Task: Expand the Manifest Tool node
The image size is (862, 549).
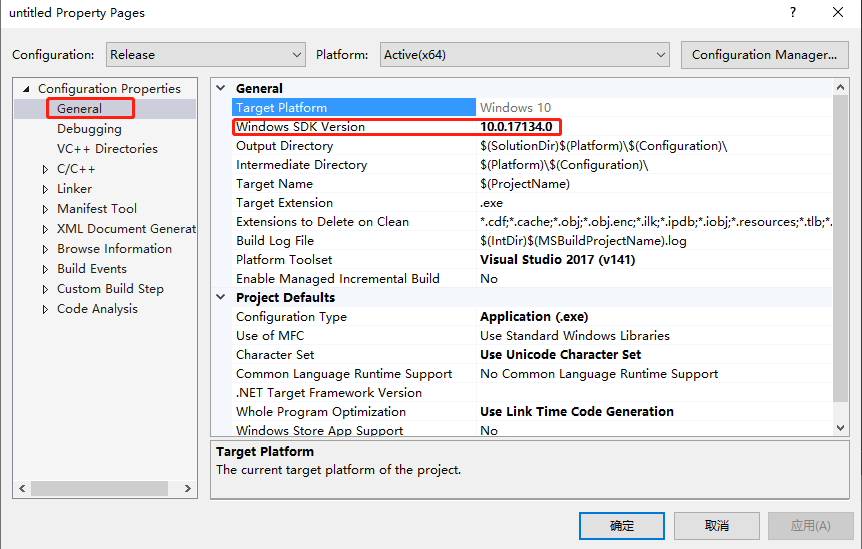Action: click(45, 209)
